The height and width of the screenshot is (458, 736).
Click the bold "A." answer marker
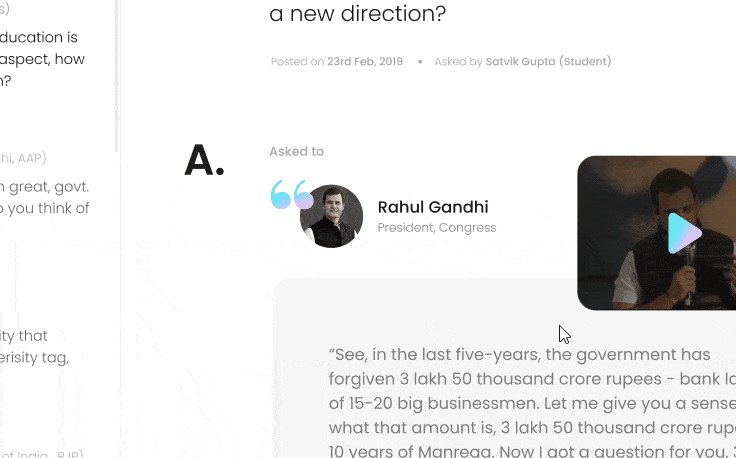coord(203,161)
